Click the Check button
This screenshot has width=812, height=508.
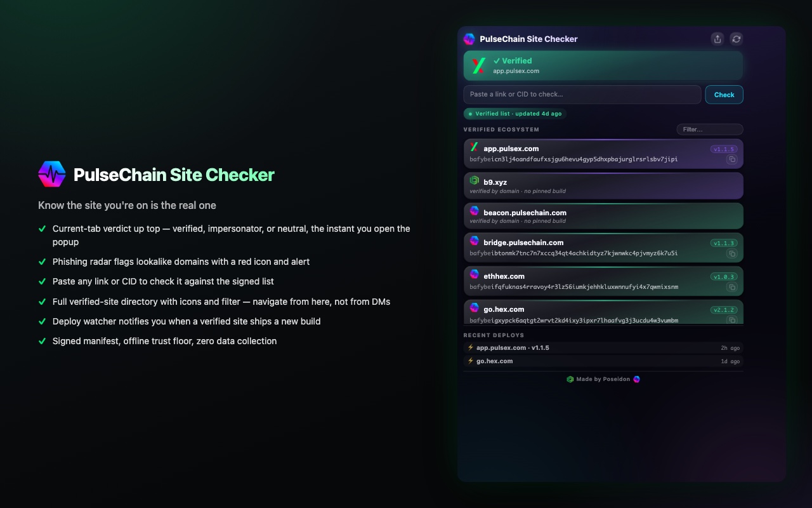click(x=724, y=95)
